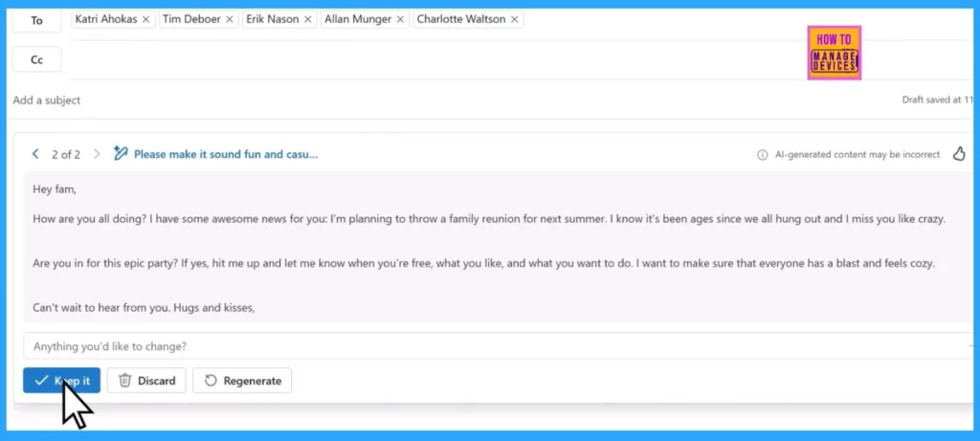The height and width of the screenshot is (441, 980).
Task: Remove recipient Charlotte Waltson
Action: point(514,19)
